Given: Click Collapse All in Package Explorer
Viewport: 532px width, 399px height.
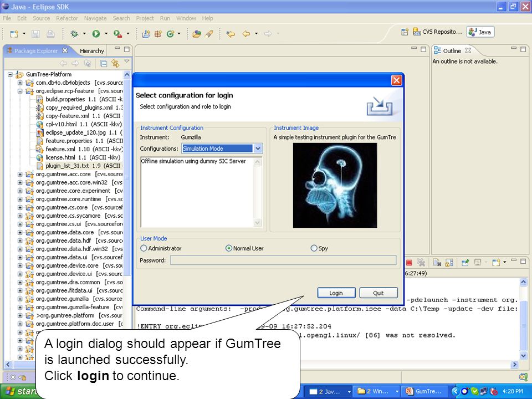Looking at the screenshot, I should (x=104, y=63).
